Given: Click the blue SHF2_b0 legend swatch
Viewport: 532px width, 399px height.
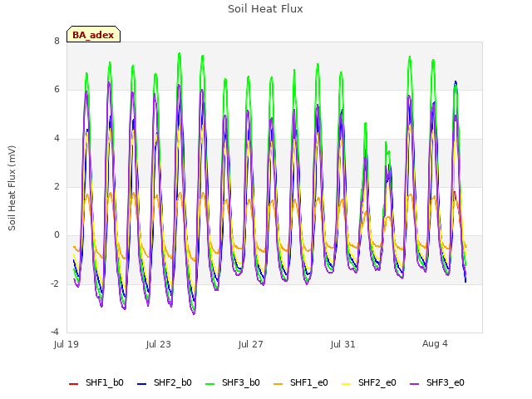Looking at the screenshot, I should (x=142, y=384).
